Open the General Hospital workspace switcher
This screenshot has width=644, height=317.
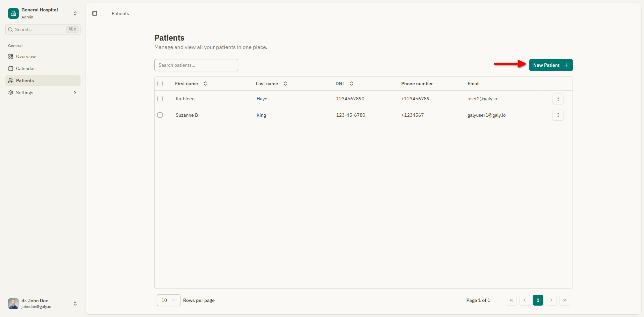tap(75, 13)
